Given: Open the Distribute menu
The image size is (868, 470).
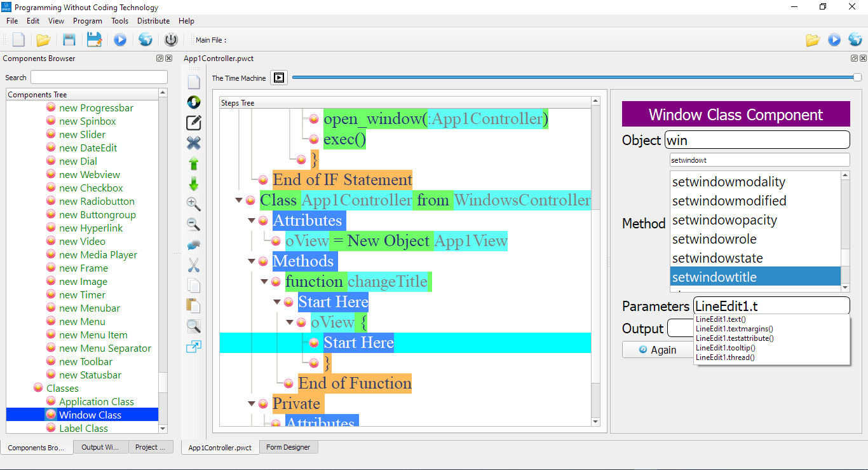Looking at the screenshot, I should (153, 20).
